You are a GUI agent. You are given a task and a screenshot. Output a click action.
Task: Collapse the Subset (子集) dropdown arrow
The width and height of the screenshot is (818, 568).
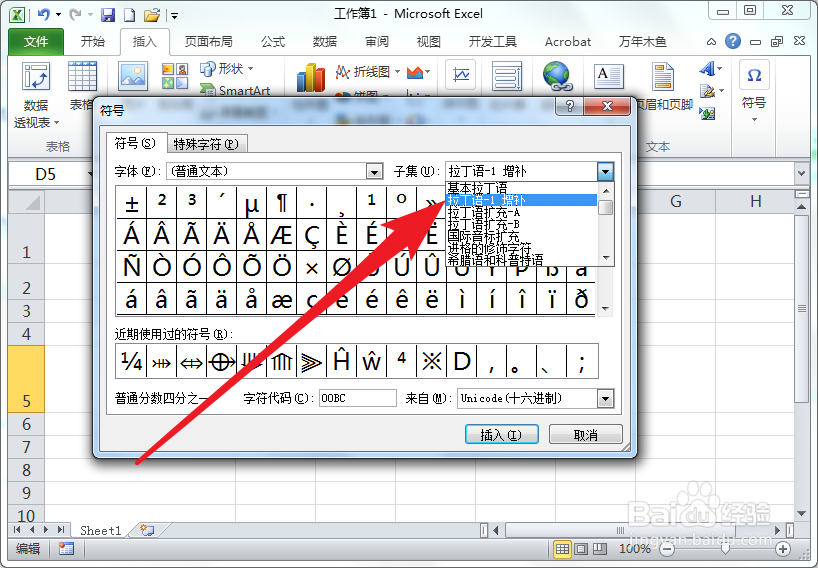coord(605,172)
